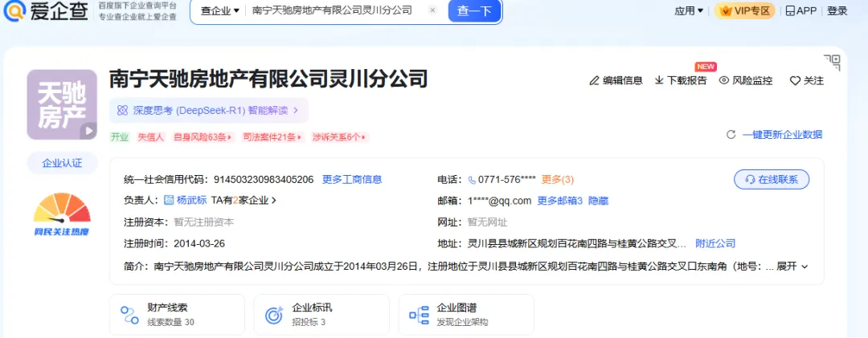868x338 pixels.
Task: Click the 查一下 search button
Action: (x=474, y=10)
